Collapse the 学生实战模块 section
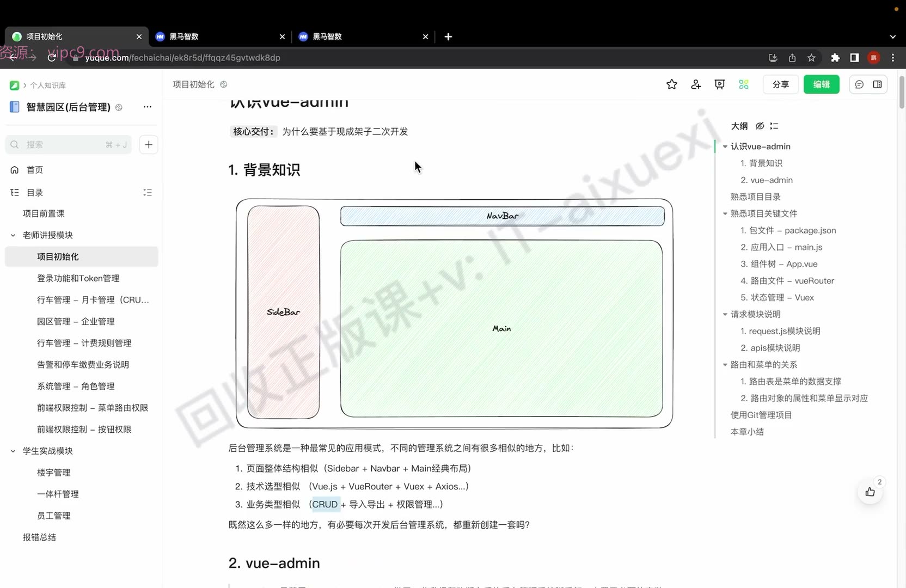This screenshot has height=588, width=906. [x=13, y=451]
